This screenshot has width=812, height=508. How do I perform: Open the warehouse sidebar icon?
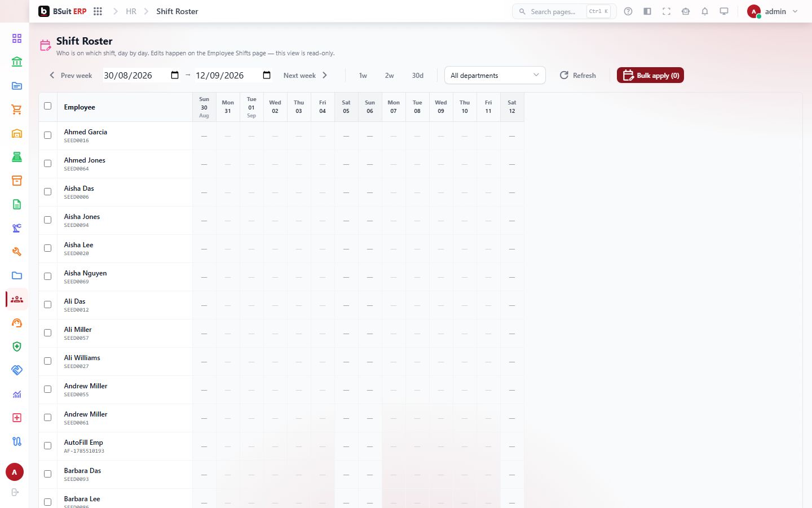pos(17,133)
